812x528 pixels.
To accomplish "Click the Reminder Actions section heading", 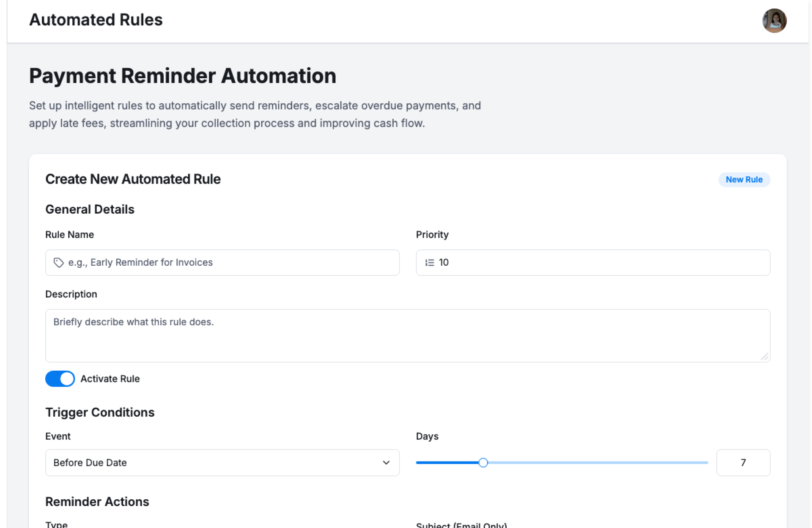I will click(x=97, y=501).
